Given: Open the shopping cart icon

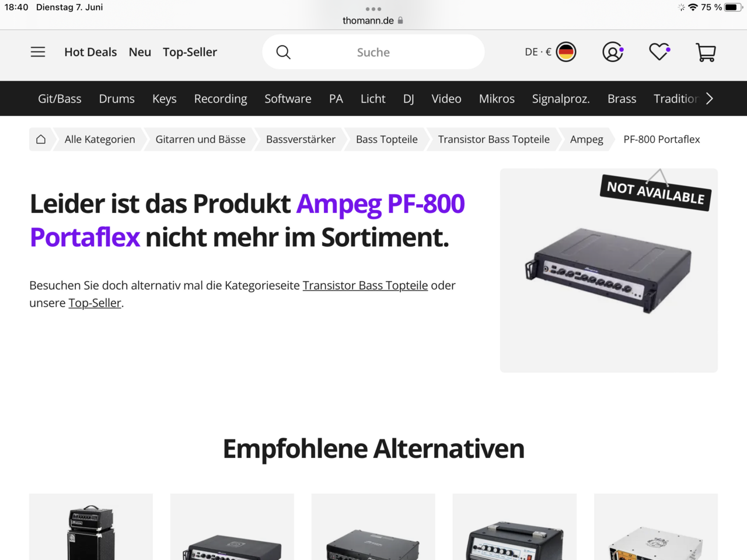Looking at the screenshot, I should pyautogui.click(x=706, y=52).
